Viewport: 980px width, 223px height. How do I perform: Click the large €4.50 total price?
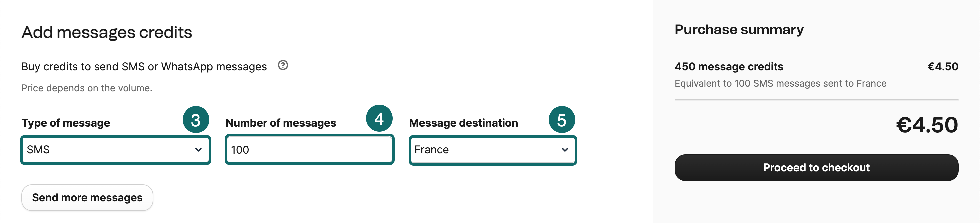point(926,125)
